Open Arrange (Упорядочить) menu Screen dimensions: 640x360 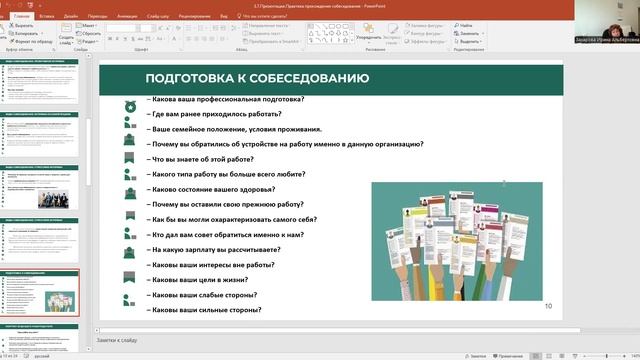point(369,32)
